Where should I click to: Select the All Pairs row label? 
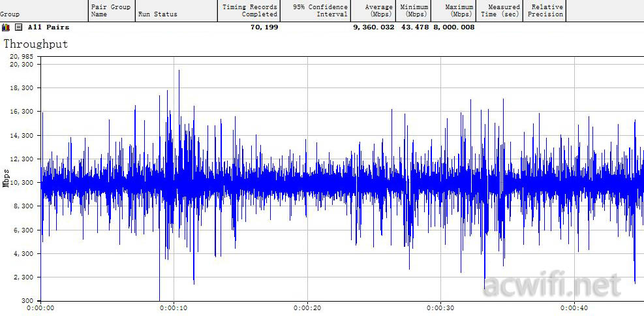(48, 27)
